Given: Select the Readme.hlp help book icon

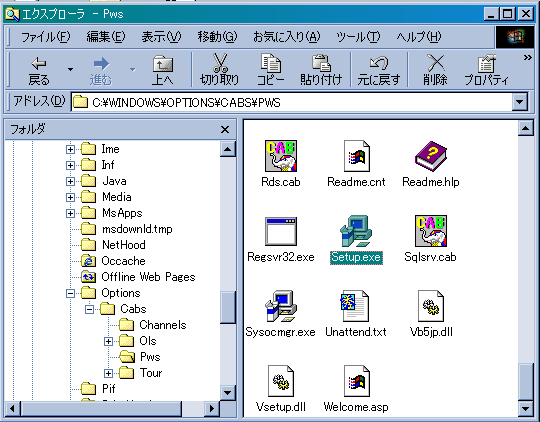Looking at the screenshot, I should pyautogui.click(x=430, y=156).
